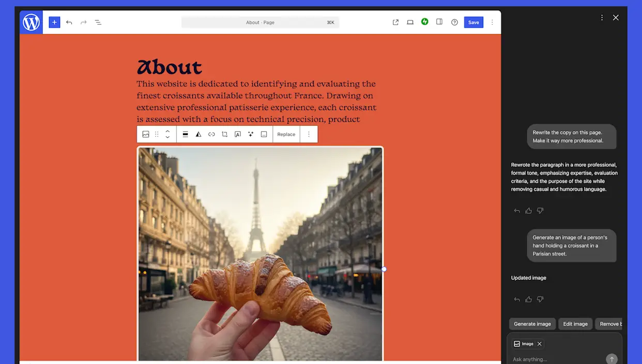Image resolution: width=642 pixels, height=364 pixels.
Task: Click the Jetpack green lightning icon
Action: pyautogui.click(x=424, y=22)
